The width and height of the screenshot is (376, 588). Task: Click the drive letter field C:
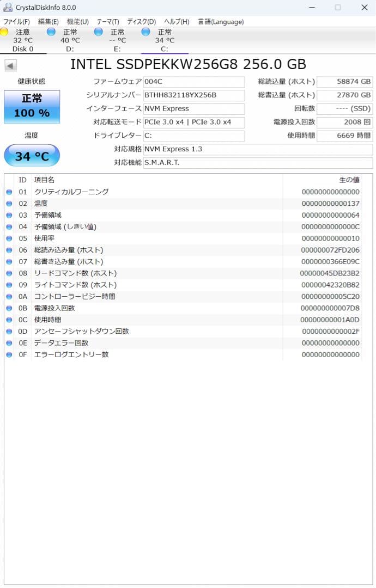pos(194,136)
